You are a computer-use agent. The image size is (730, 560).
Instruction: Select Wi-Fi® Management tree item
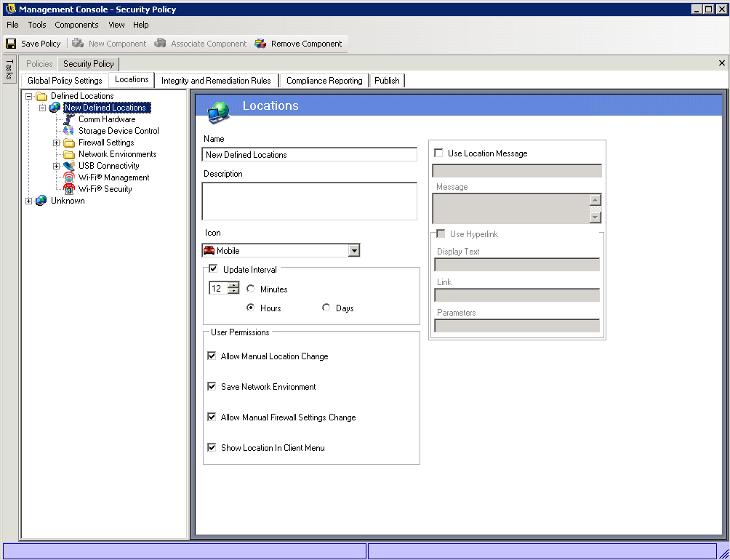tap(113, 177)
